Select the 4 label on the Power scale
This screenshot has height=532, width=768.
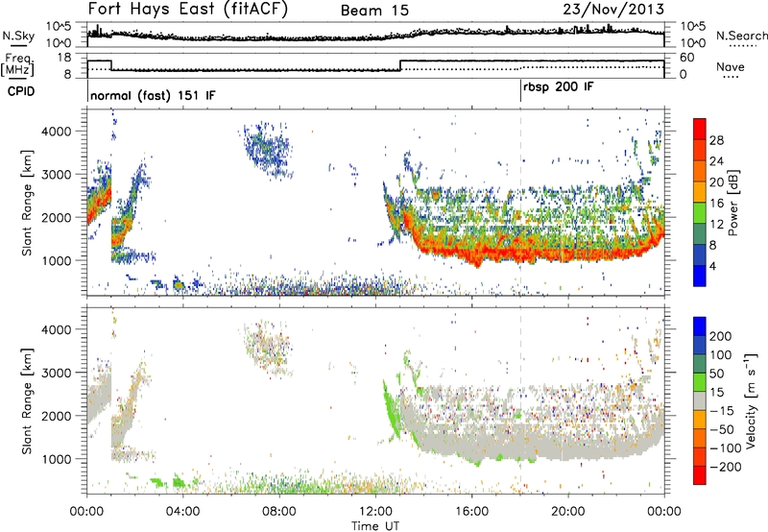pyautogui.click(x=713, y=267)
